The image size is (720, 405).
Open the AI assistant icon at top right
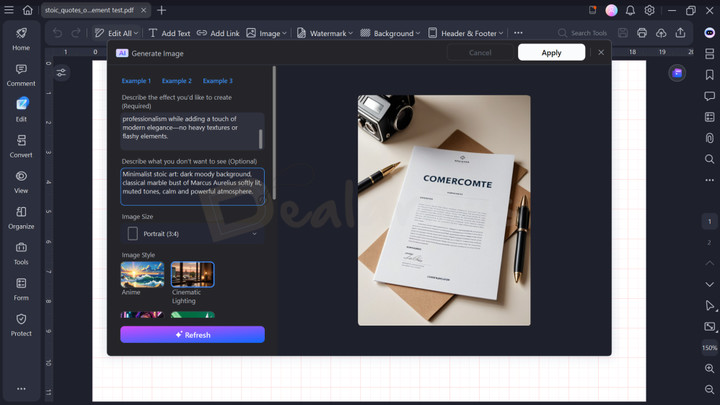[709, 33]
